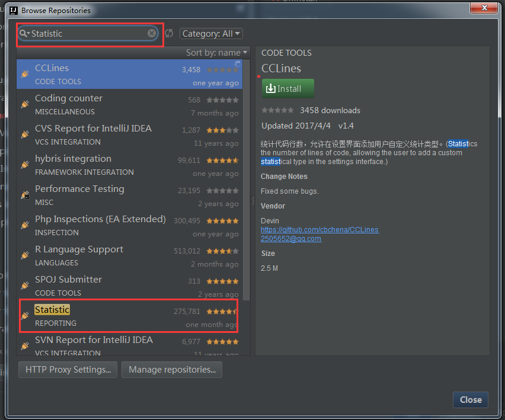Click the R Language Support plugin icon

point(25,255)
